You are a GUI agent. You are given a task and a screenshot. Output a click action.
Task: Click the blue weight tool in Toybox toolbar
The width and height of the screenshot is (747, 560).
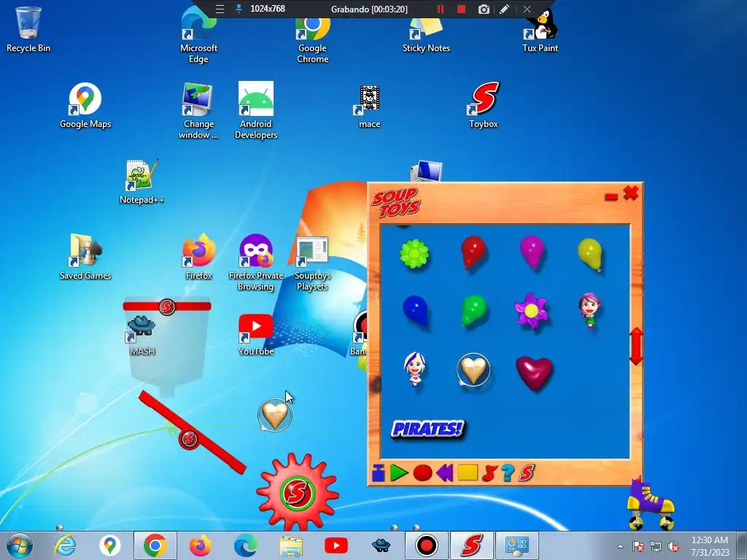[379, 472]
